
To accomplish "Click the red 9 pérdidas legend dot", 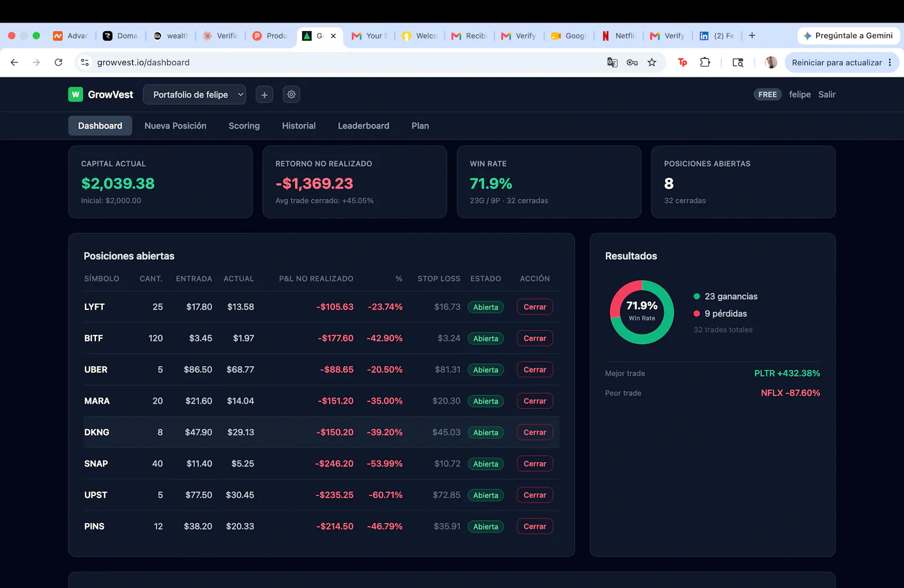I will click(697, 313).
